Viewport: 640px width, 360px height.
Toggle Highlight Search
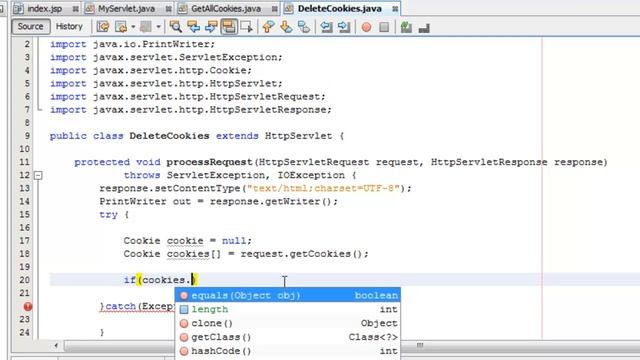tap(229, 27)
